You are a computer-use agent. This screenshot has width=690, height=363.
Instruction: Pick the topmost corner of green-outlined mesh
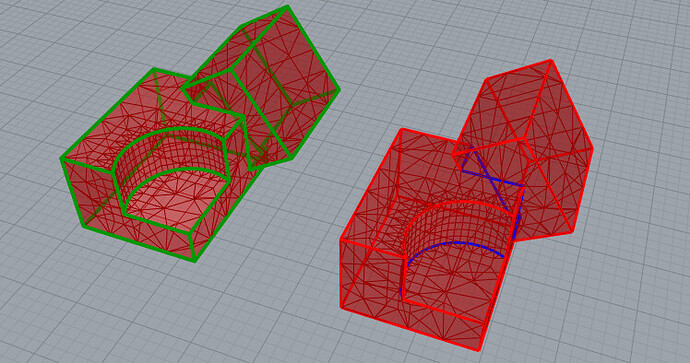(288, 7)
